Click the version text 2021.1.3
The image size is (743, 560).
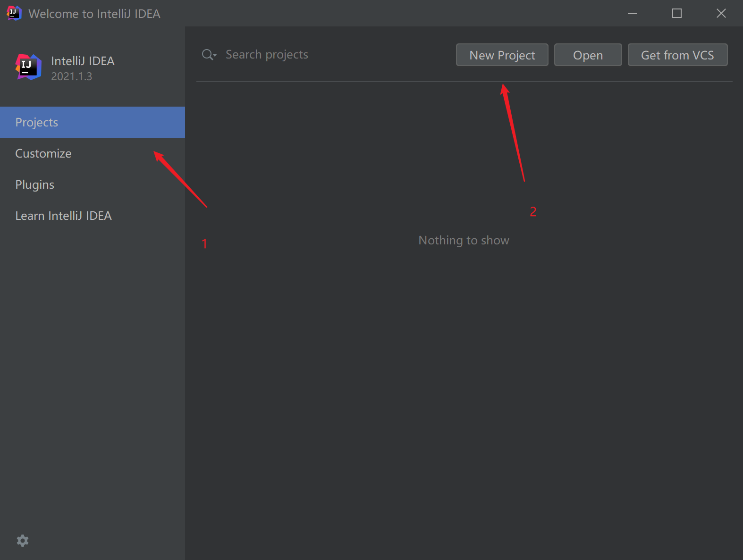(x=72, y=76)
